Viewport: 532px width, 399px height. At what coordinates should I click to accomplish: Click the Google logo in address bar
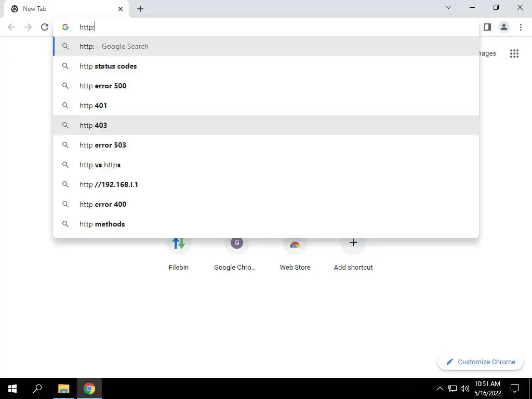65,27
